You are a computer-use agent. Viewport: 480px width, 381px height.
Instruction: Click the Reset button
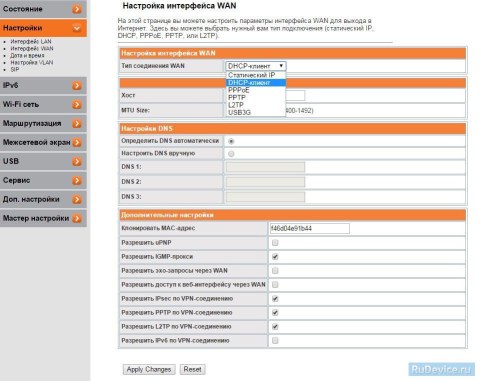click(193, 369)
